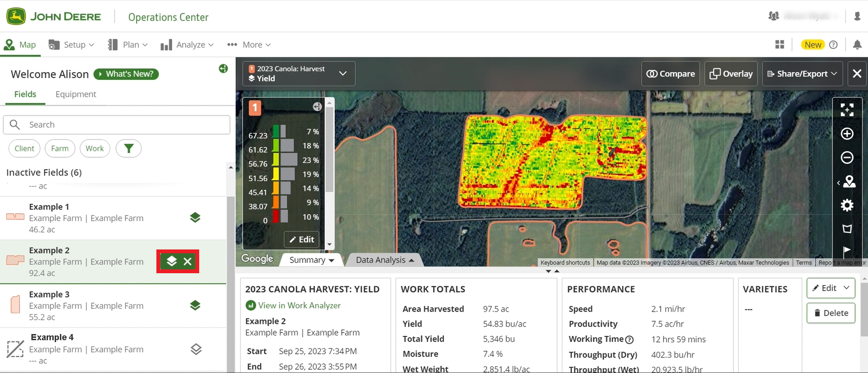
Task: Click Edit in the yield legend
Action: pos(301,239)
